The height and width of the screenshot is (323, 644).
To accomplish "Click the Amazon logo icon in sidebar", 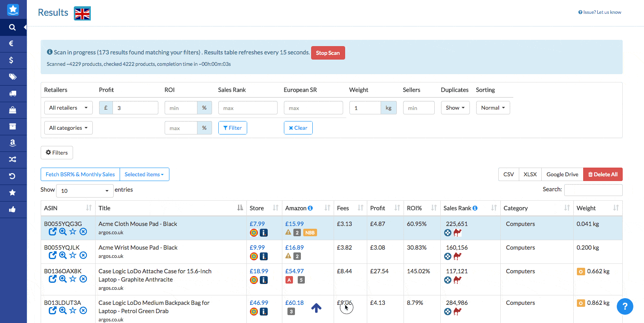I will [x=13, y=143].
